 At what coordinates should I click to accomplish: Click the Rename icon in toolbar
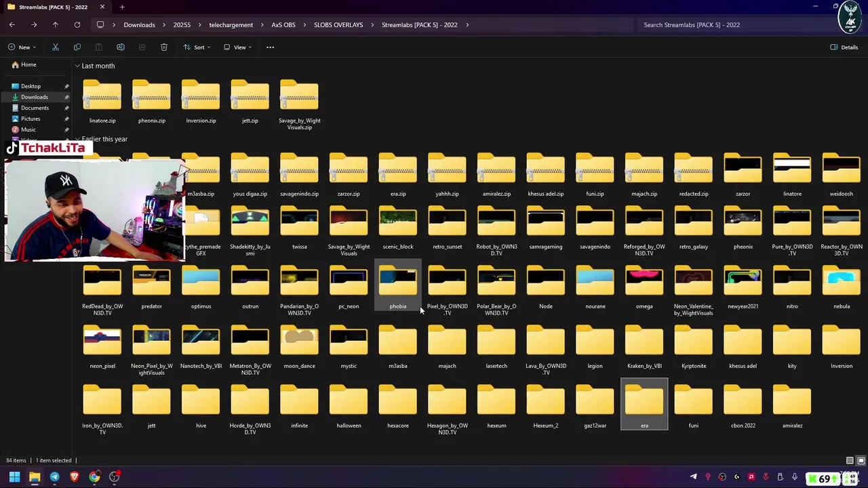(121, 47)
